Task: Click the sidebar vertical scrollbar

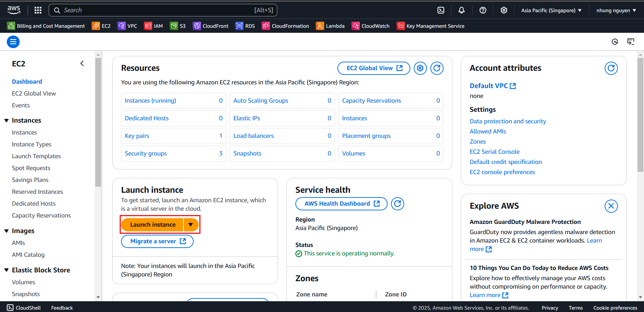Action: point(98,122)
